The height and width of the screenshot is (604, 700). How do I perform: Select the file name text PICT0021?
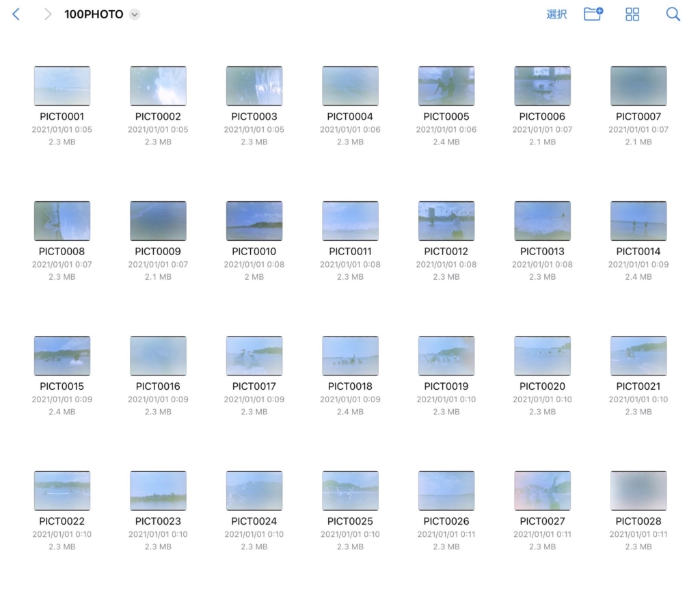(x=638, y=386)
